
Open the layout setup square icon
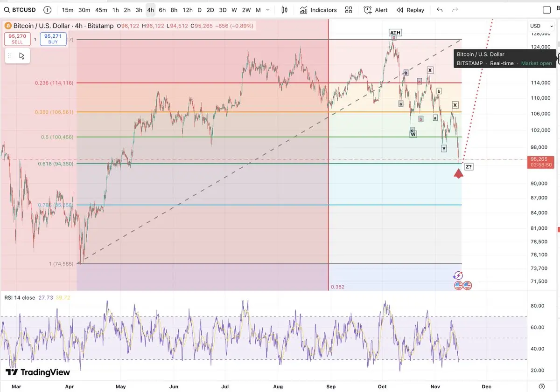click(x=547, y=10)
